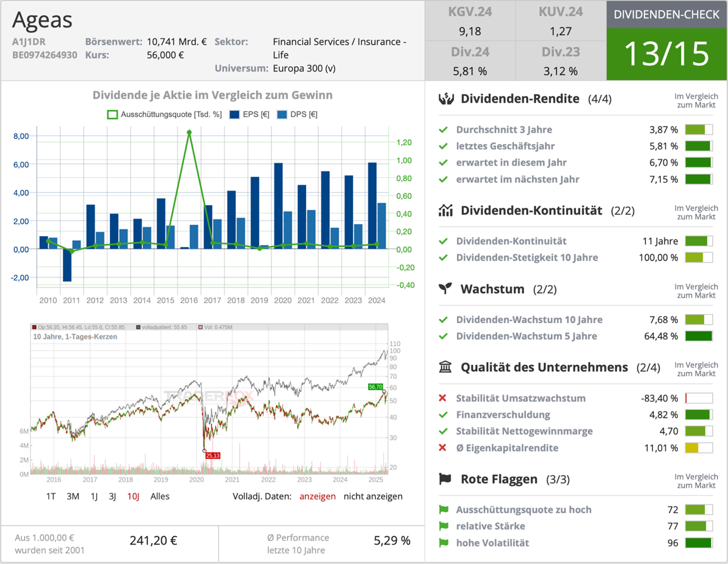Click the hohe Volatilität value 96
This screenshot has height=564, width=728.
pos(673,542)
